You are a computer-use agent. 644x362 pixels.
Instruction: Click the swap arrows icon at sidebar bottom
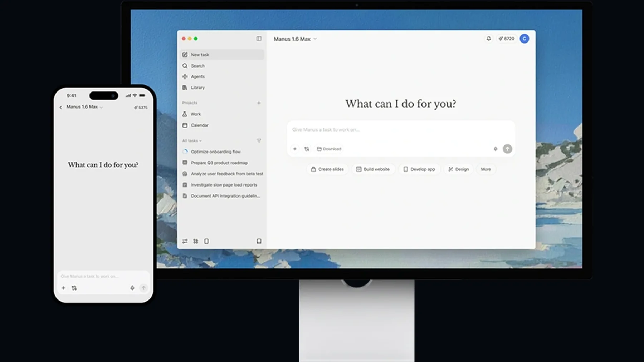[185, 241]
